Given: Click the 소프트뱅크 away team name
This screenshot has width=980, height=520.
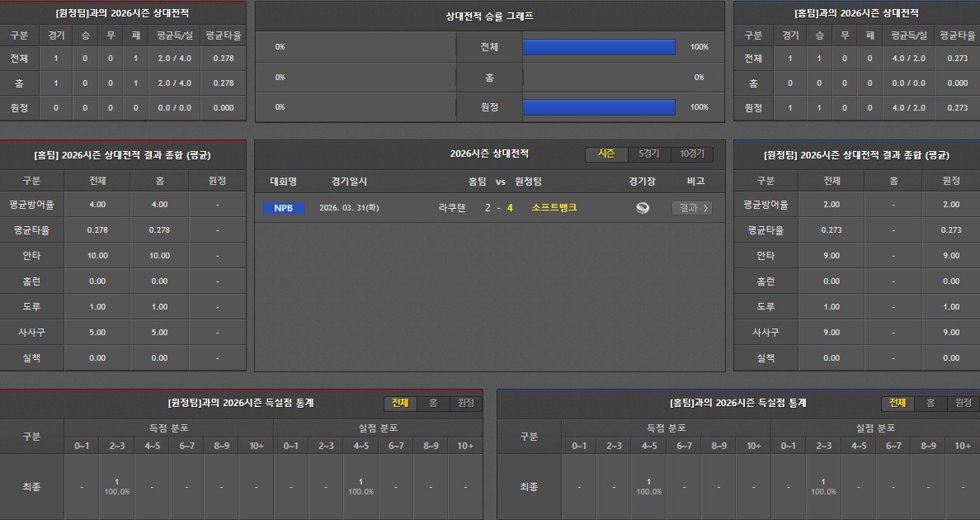Looking at the screenshot, I should [x=554, y=208].
